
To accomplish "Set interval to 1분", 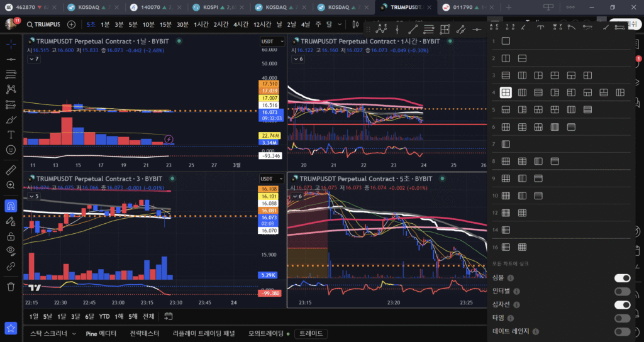I will pyautogui.click(x=105, y=25).
